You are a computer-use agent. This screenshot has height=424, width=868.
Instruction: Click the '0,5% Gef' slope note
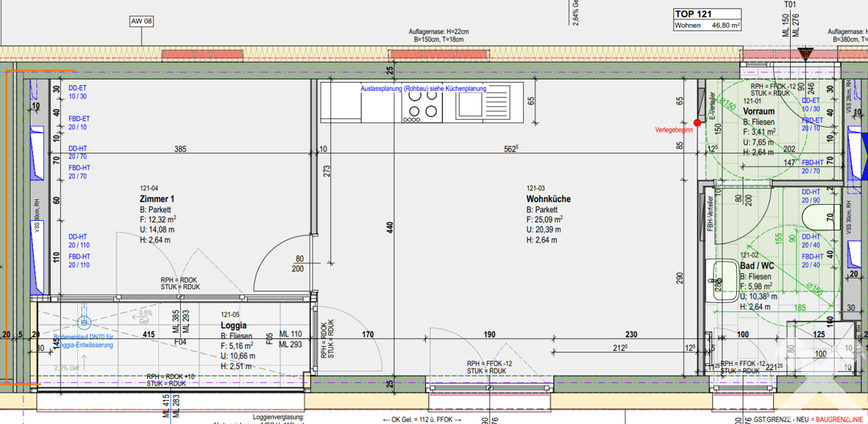click(145, 316)
